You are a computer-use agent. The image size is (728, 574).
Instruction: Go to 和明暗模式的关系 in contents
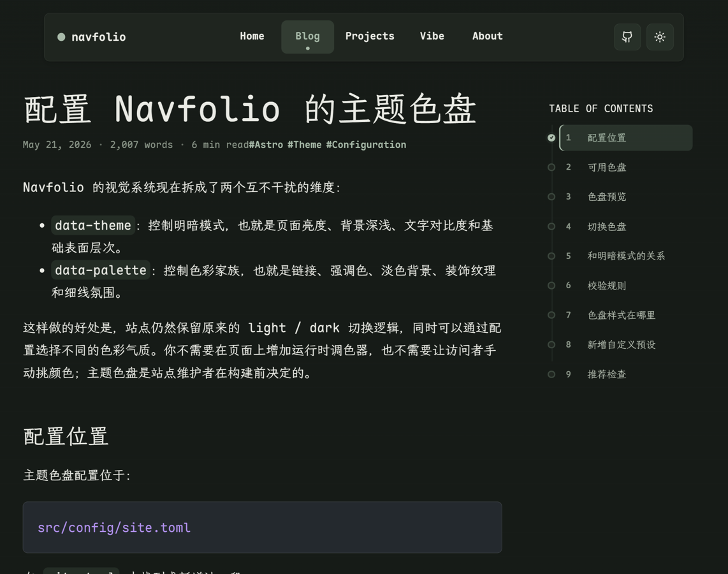click(626, 256)
